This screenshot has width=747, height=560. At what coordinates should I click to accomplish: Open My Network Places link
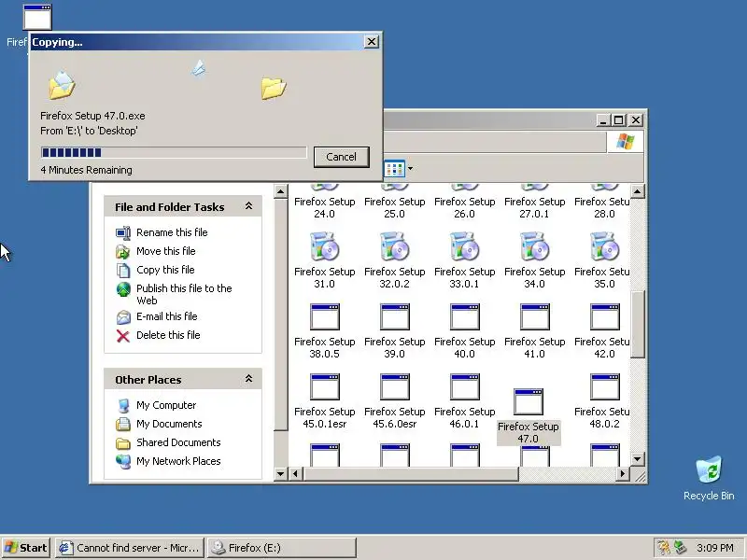pyautogui.click(x=178, y=461)
